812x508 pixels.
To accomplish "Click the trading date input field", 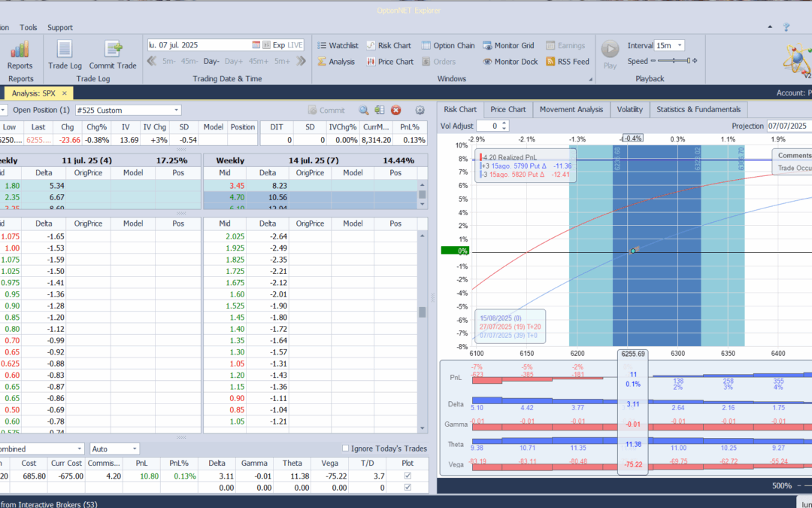I will [x=199, y=45].
